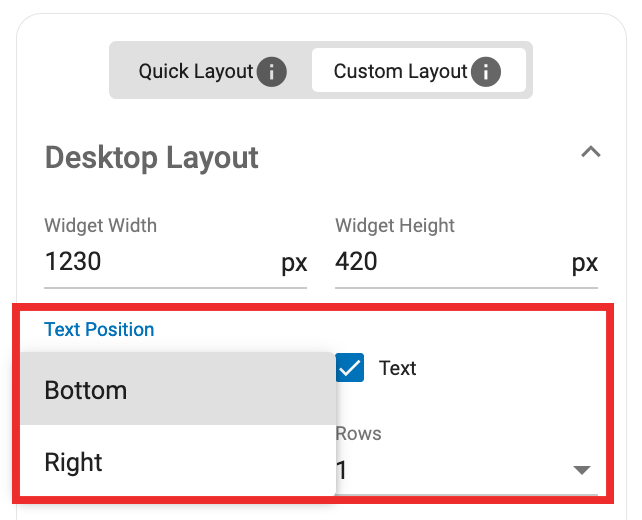This screenshot has height=520, width=642.
Task: Click the px unit beside Widget Height
Action: pyautogui.click(x=585, y=263)
